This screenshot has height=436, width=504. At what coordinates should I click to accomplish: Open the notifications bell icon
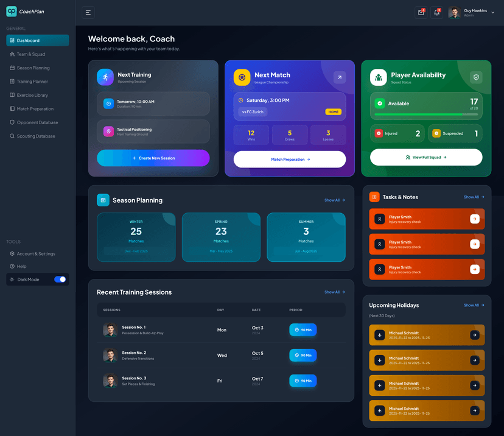point(436,12)
